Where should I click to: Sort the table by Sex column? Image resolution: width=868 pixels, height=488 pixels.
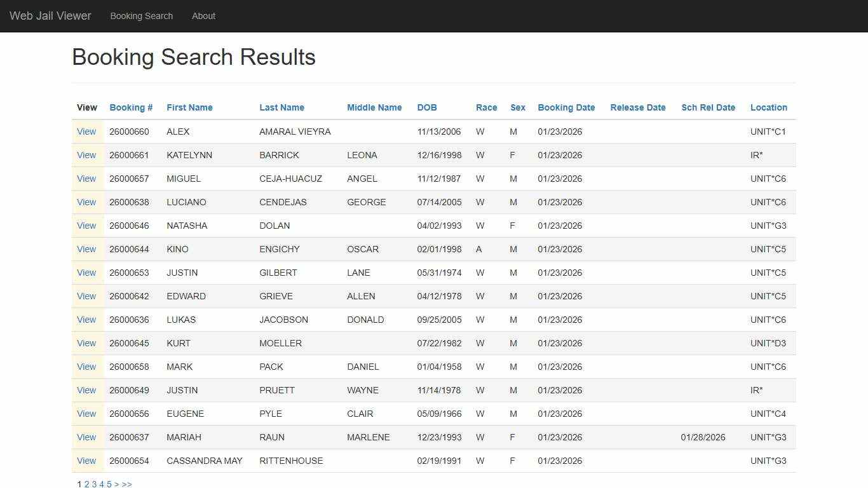coord(517,107)
